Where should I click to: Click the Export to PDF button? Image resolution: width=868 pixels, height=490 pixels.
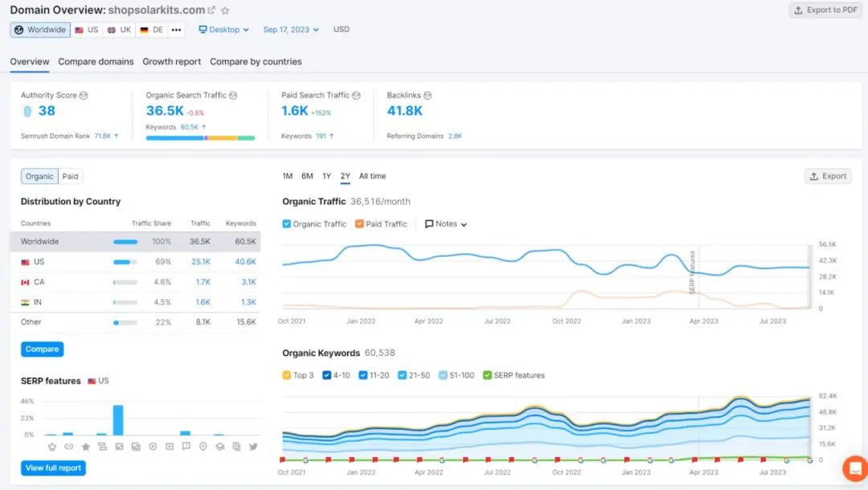coord(825,10)
